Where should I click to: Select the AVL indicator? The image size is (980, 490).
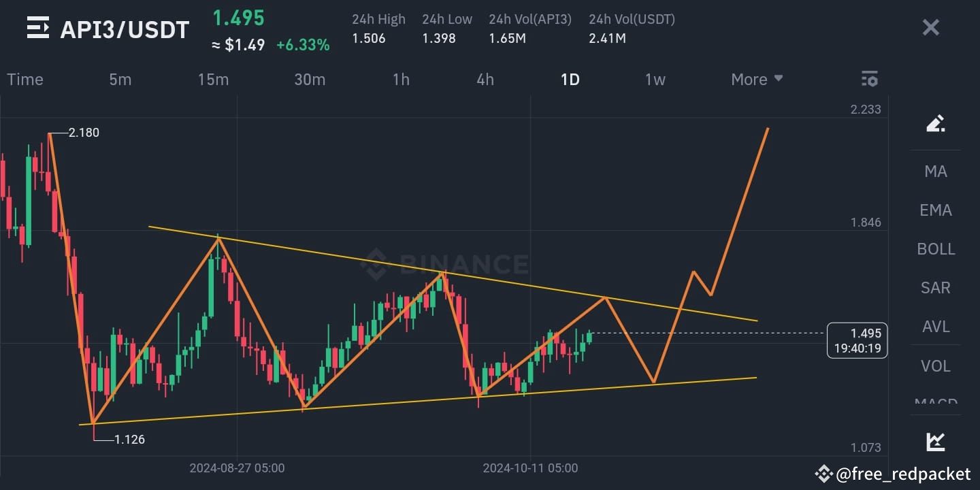point(934,327)
